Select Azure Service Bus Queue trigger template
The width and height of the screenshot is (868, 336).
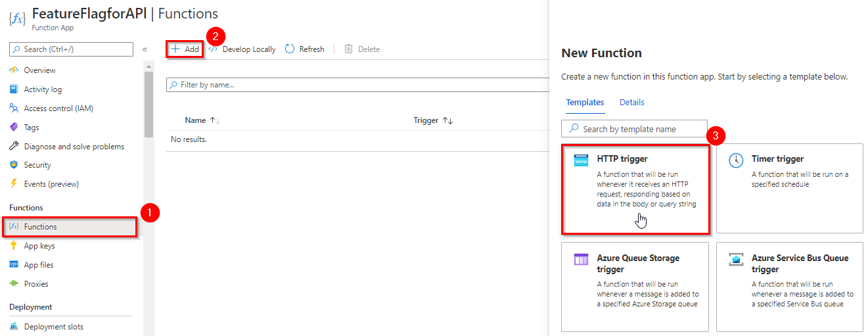click(790, 287)
